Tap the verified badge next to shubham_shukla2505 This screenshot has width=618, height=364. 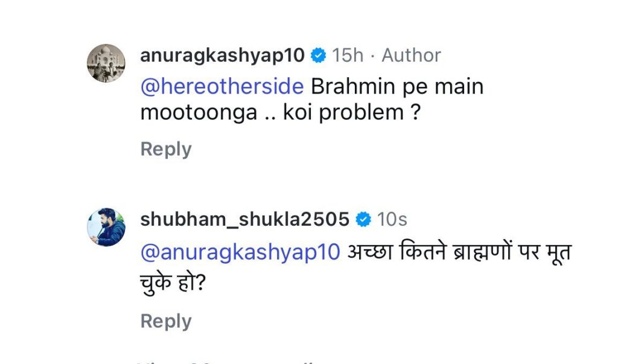pyautogui.click(x=363, y=220)
